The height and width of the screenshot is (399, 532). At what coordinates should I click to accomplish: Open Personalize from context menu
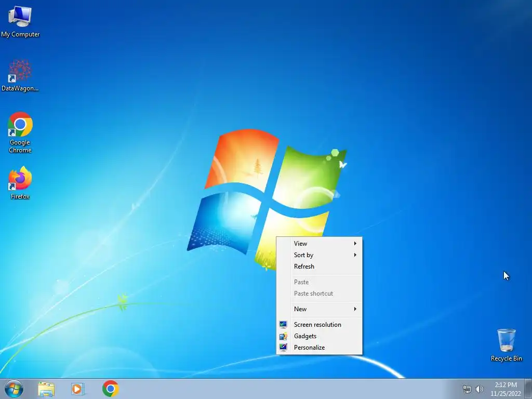click(x=320, y=348)
